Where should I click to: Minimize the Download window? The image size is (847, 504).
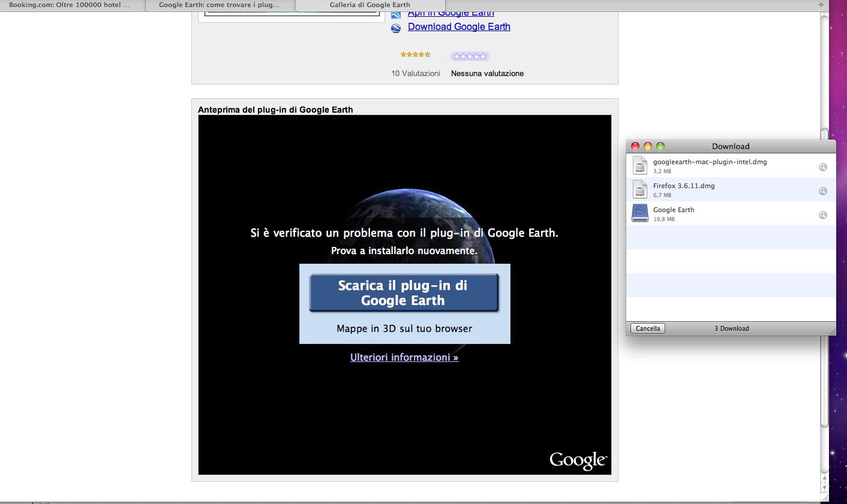[648, 146]
